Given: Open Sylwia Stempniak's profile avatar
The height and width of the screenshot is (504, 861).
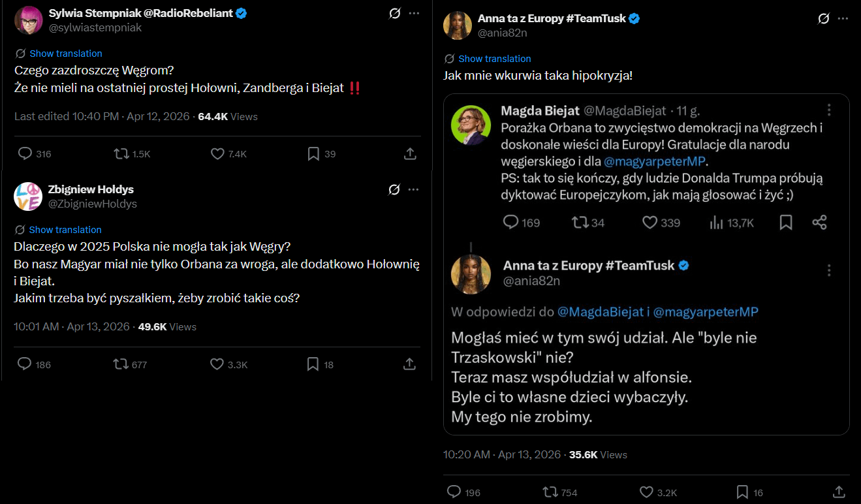Looking at the screenshot, I should pos(28,20).
